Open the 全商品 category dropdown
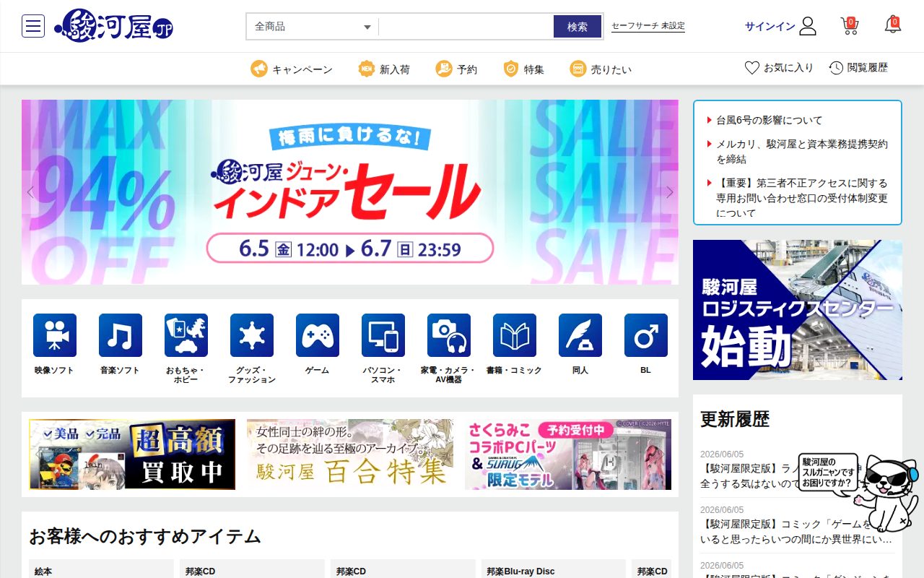 312,27
